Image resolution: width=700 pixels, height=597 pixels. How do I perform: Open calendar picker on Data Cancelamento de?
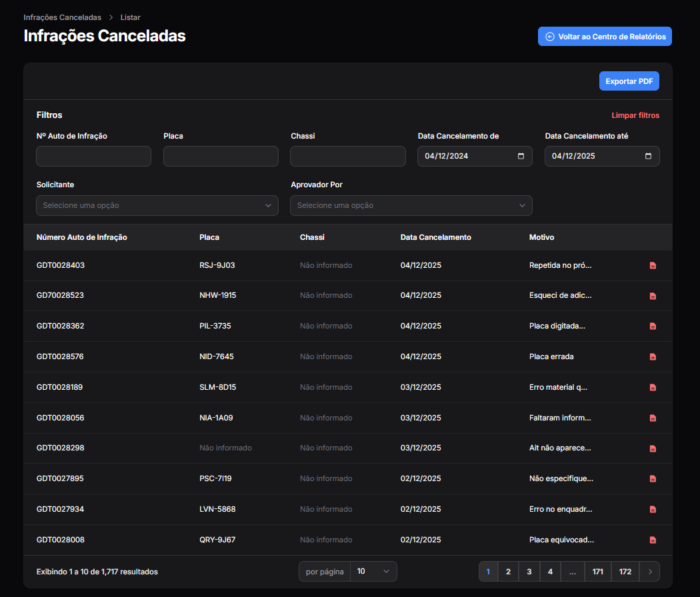pyautogui.click(x=521, y=157)
